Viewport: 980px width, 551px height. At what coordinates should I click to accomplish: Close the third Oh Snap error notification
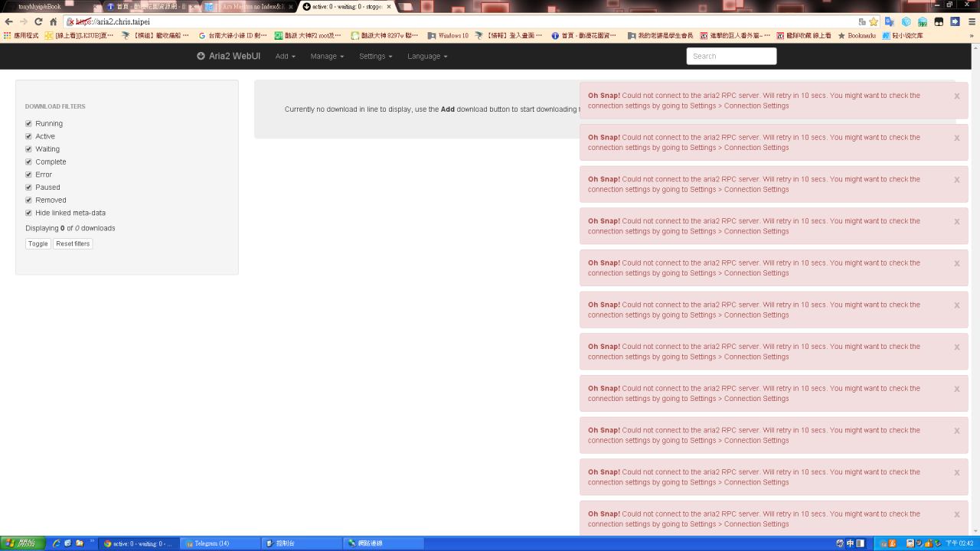(956, 180)
